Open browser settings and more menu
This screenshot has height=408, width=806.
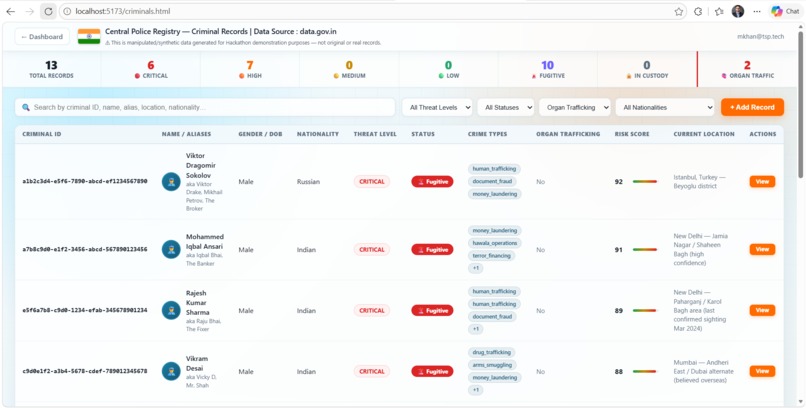[757, 11]
